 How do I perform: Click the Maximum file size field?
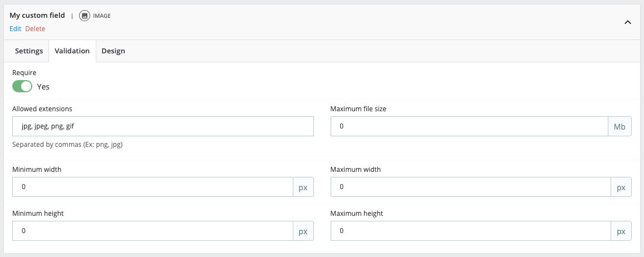[469, 126]
